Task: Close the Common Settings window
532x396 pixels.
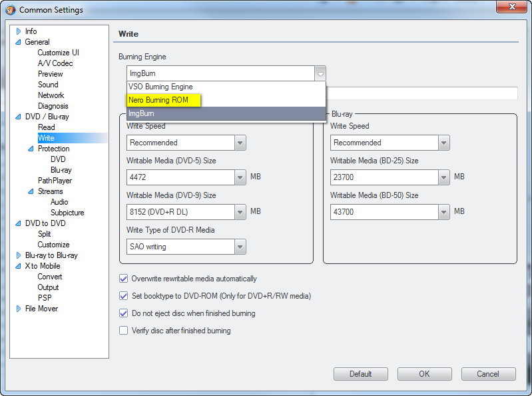Action: point(512,7)
